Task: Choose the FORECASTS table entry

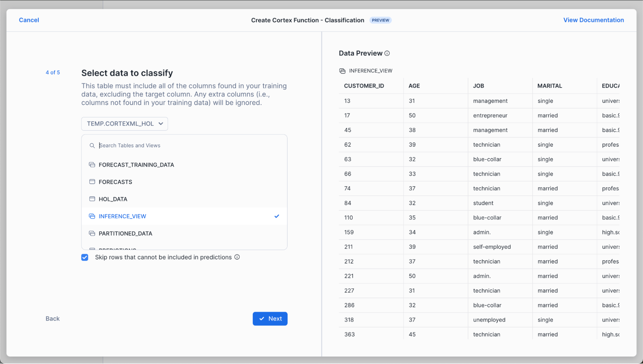Action: click(x=115, y=182)
